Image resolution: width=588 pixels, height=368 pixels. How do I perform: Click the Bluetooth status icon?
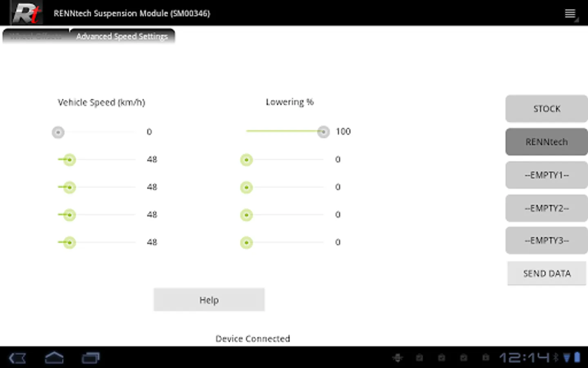pyautogui.click(x=556, y=358)
